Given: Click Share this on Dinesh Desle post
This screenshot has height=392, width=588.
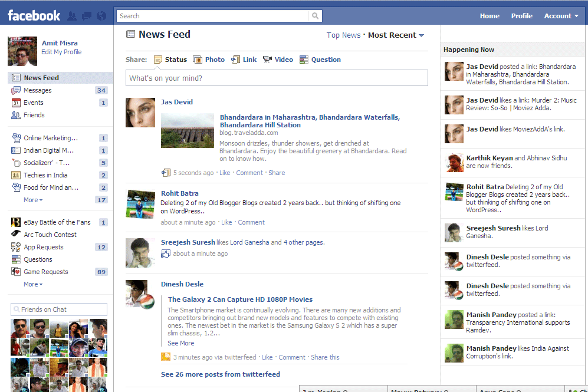Looking at the screenshot, I should click(x=325, y=358).
